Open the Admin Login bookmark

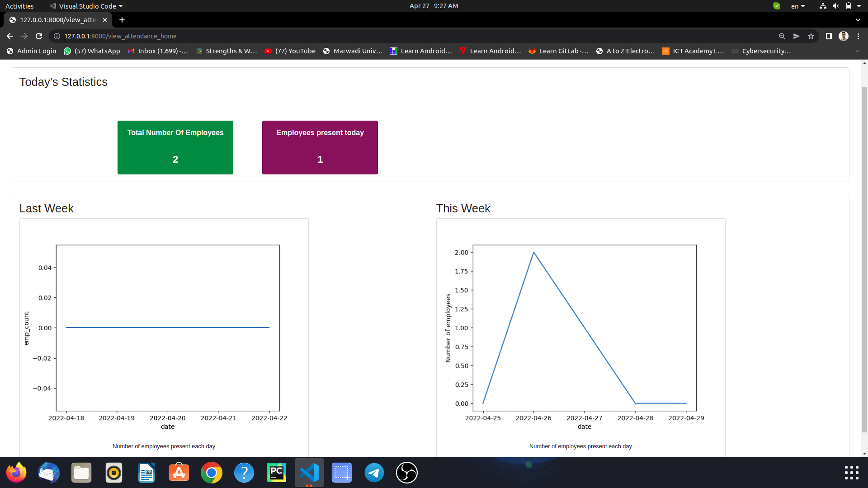[31, 51]
